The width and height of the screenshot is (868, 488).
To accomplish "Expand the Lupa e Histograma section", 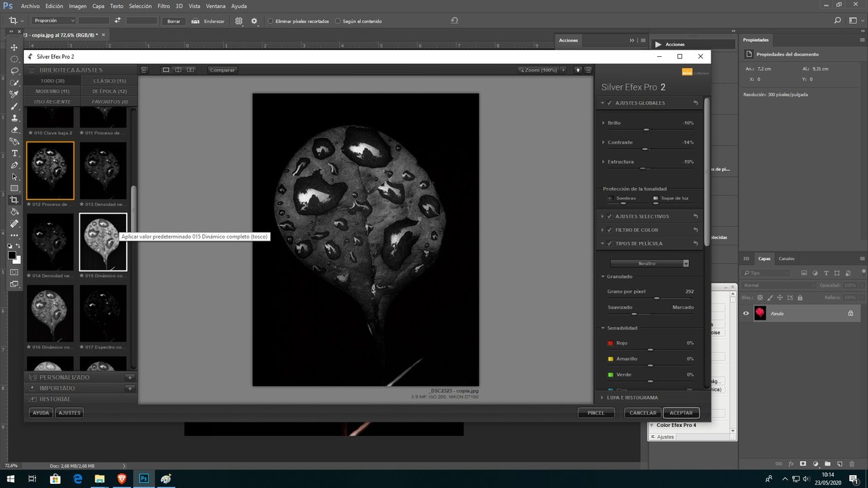I will click(604, 398).
